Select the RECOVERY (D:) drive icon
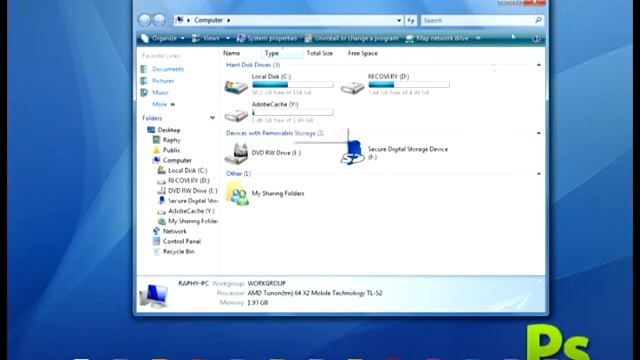 point(353,87)
